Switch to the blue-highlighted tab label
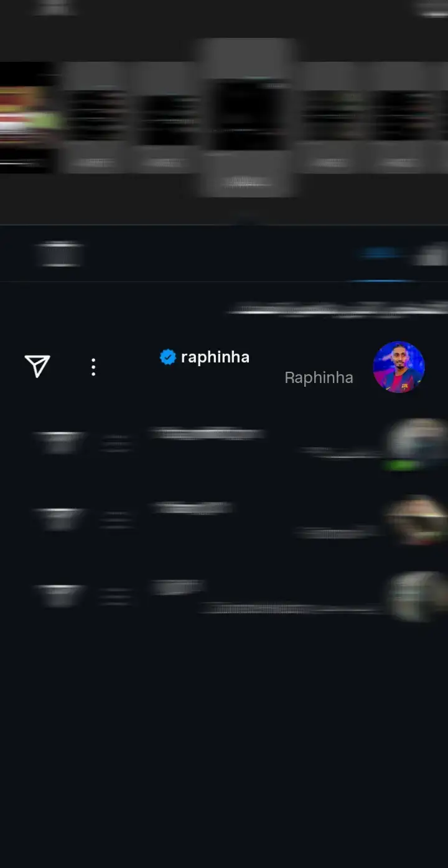The height and width of the screenshot is (868, 448). pyautogui.click(x=380, y=253)
